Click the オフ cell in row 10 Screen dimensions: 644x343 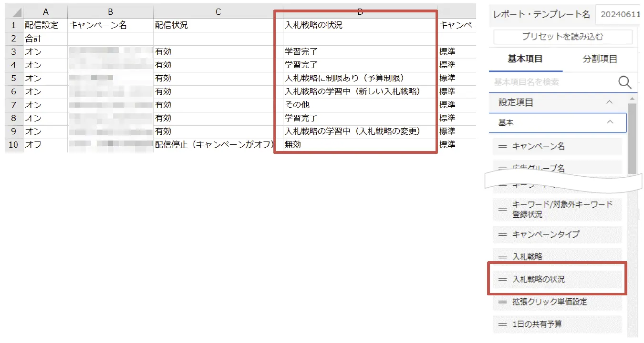click(45, 145)
